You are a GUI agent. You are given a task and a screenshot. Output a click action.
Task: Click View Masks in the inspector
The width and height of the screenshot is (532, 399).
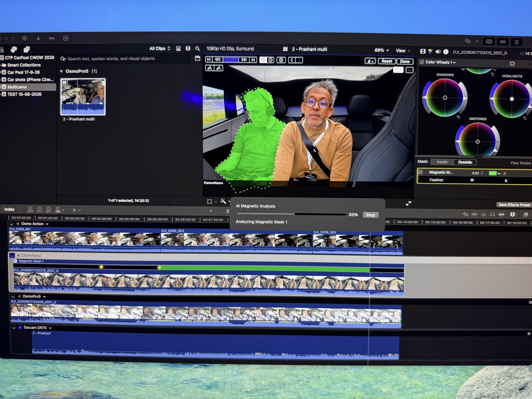pos(520,163)
